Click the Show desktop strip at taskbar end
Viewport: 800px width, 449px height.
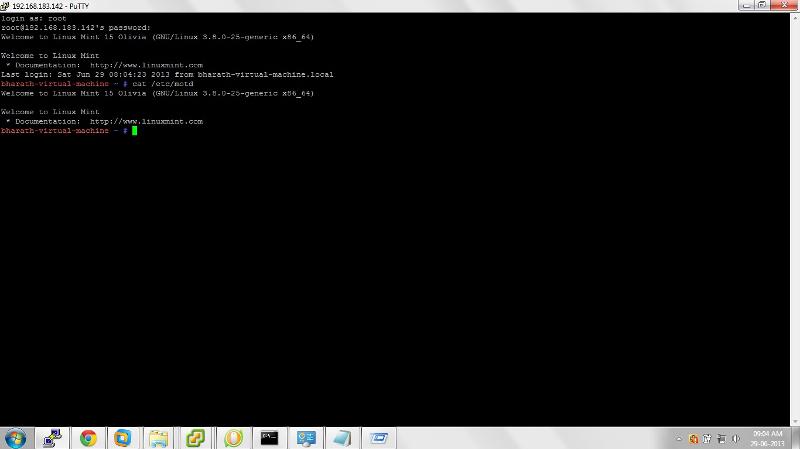click(796, 438)
